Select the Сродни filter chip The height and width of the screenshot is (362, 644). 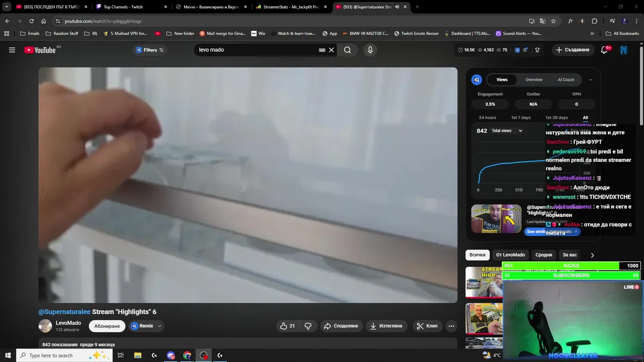pyautogui.click(x=543, y=255)
